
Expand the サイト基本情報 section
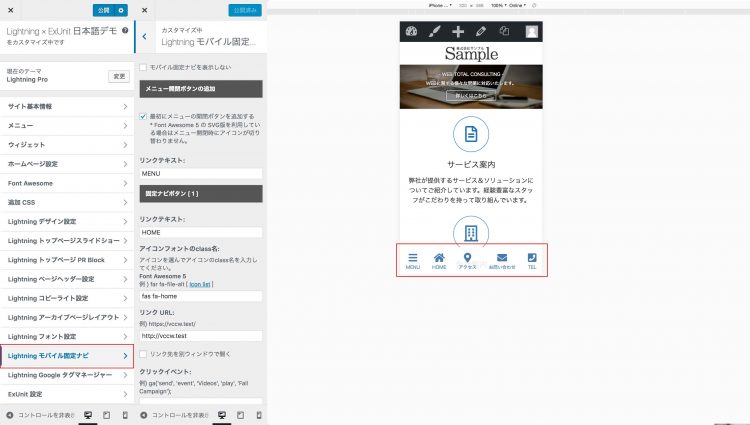point(66,105)
